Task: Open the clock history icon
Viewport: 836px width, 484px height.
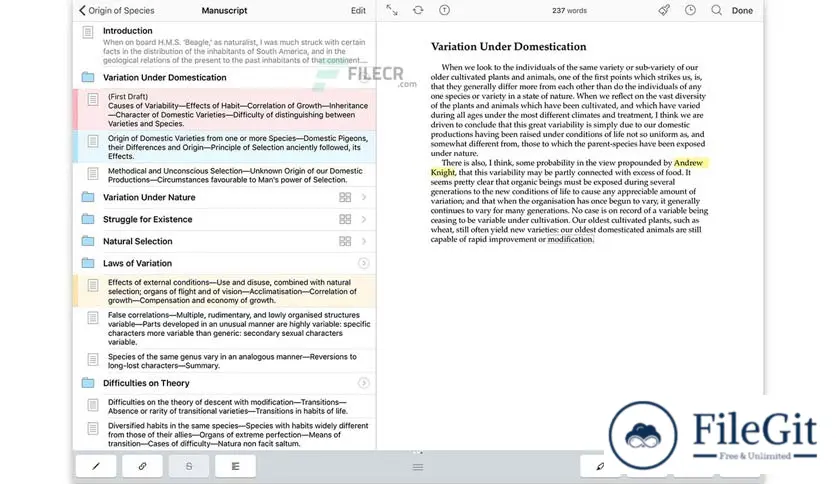Action: coord(690,10)
